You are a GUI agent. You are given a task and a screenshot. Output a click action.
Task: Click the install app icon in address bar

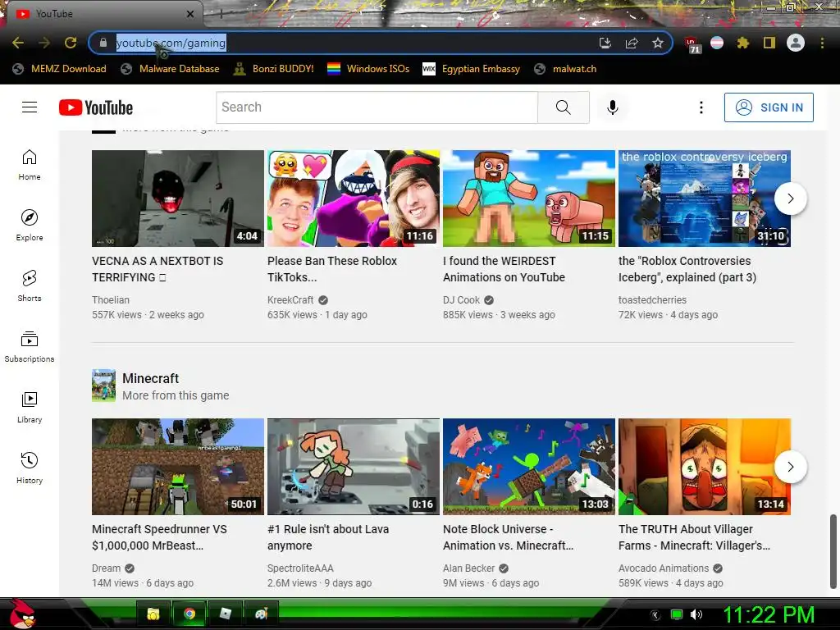(605, 43)
